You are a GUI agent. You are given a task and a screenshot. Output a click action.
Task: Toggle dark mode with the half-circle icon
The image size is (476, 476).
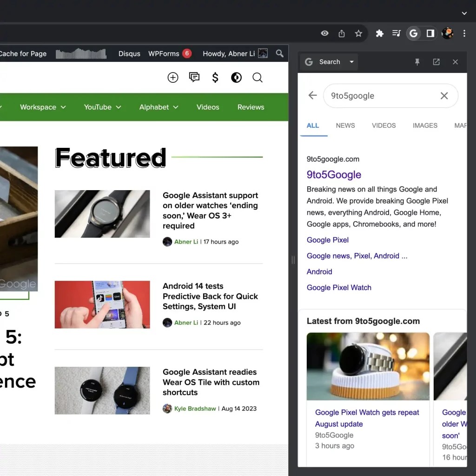236,78
